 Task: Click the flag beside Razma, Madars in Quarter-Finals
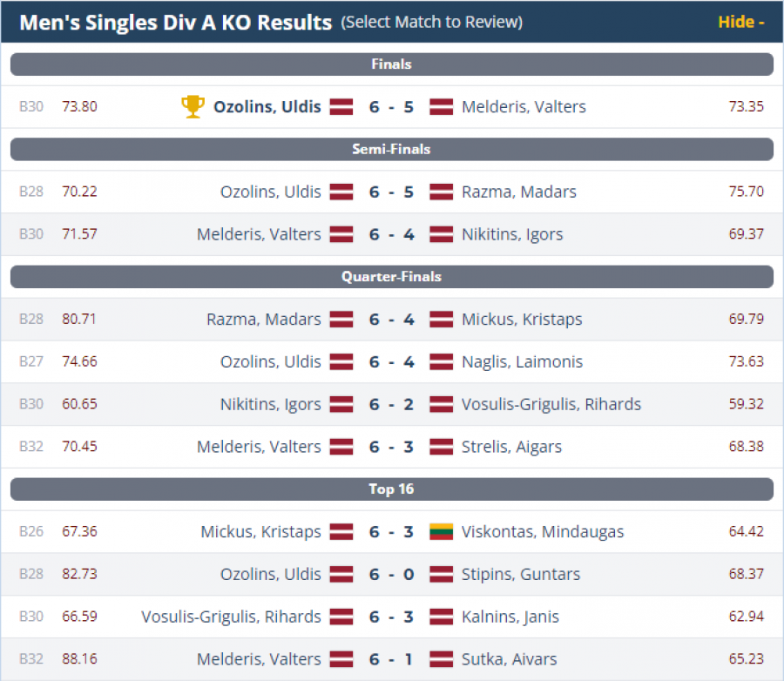pos(341,320)
